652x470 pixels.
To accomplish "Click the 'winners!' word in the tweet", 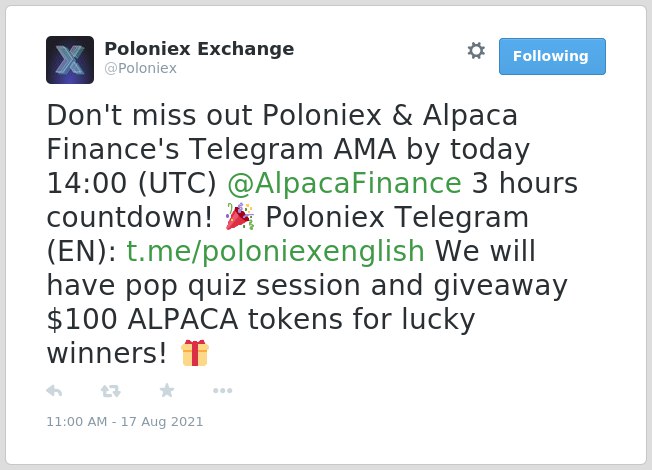I will pos(107,354).
